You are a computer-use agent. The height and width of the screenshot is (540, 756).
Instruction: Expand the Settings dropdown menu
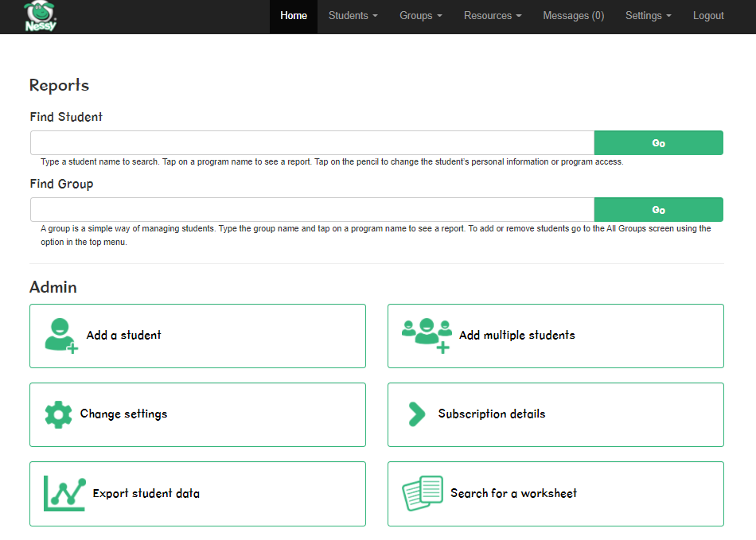click(x=648, y=16)
